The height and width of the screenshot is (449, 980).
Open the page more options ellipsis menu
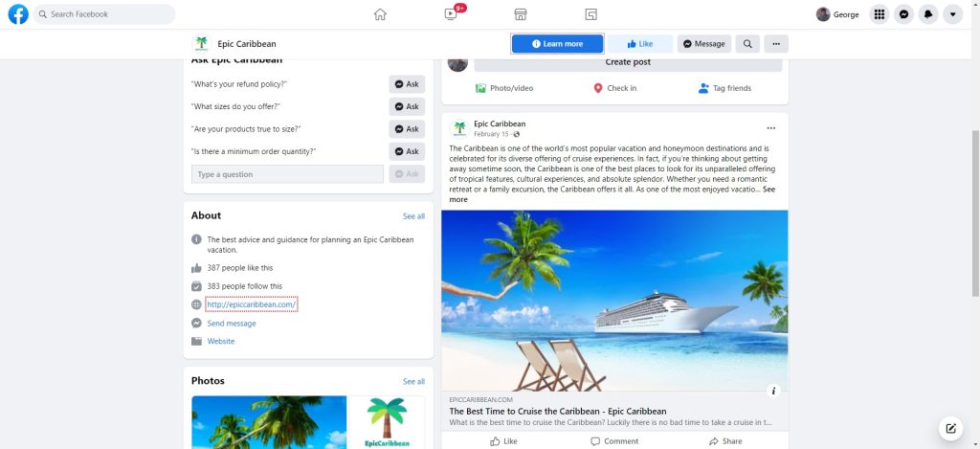coord(775,44)
